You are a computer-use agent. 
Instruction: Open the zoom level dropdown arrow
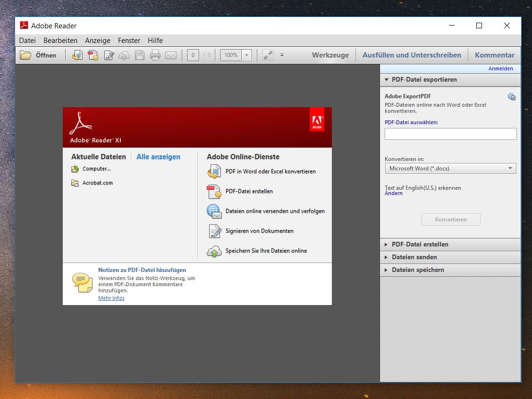[x=247, y=55]
